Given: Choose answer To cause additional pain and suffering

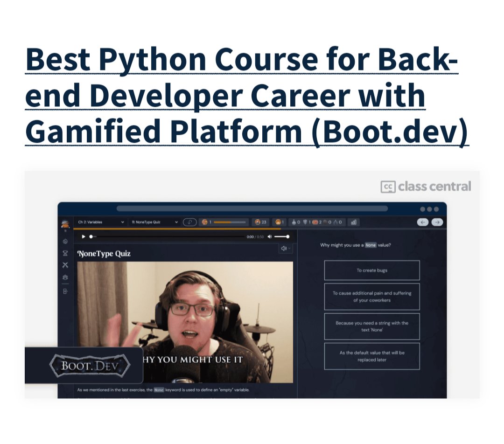Looking at the screenshot, I should coord(372,297).
